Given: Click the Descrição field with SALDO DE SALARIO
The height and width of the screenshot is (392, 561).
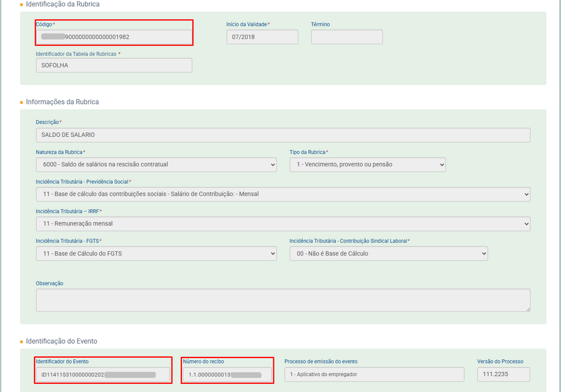Looking at the screenshot, I should click(283, 135).
